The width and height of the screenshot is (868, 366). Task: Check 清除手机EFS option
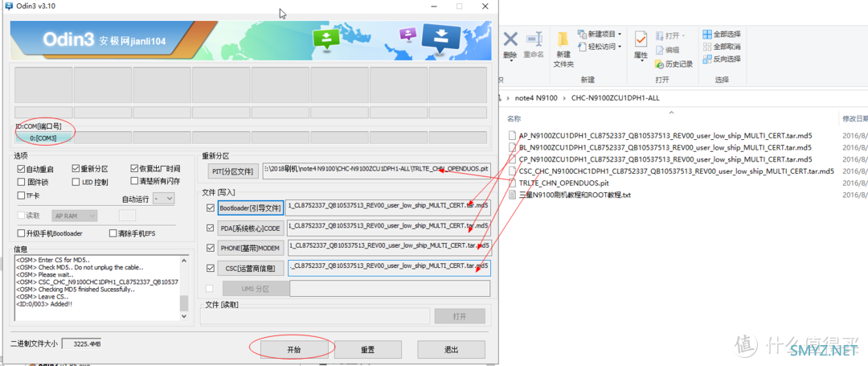point(113,233)
